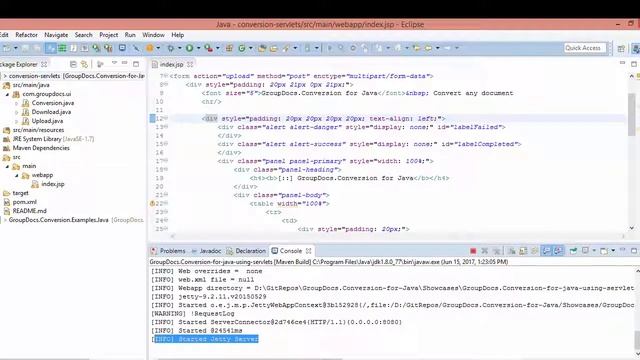Click the New Java Package icon
The image size is (640, 360).
(x=229, y=48)
